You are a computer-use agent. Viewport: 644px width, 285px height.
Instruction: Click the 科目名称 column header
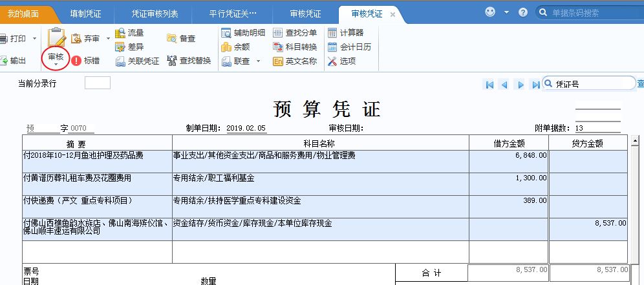(x=320, y=143)
